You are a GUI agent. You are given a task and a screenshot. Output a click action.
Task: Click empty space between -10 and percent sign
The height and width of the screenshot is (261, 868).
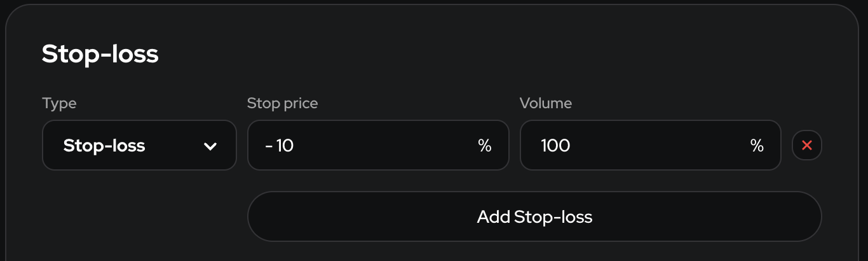pyautogui.click(x=381, y=146)
